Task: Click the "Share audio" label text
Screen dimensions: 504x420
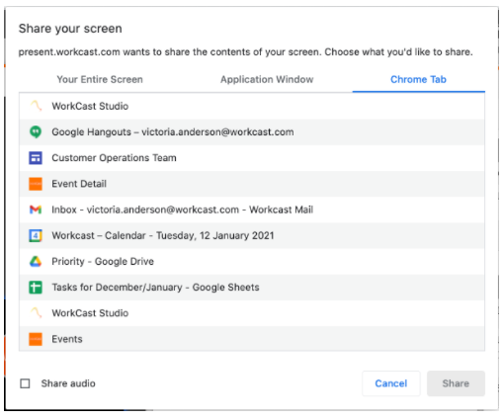Action: 68,383
